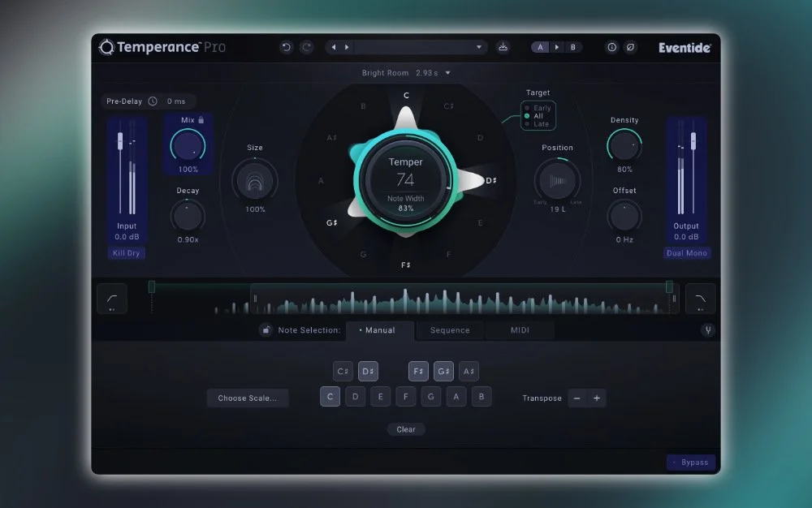Select the B comparison slot

[572, 47]
